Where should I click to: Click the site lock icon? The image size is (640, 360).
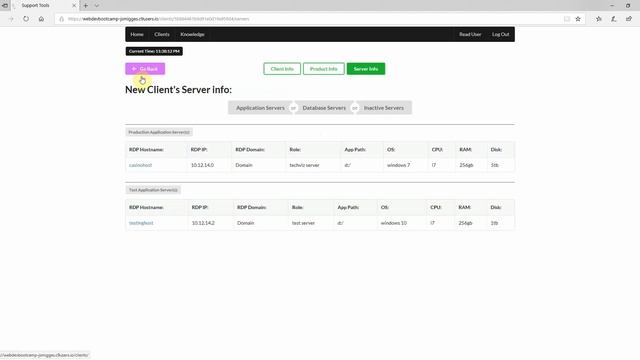[62, 19]
